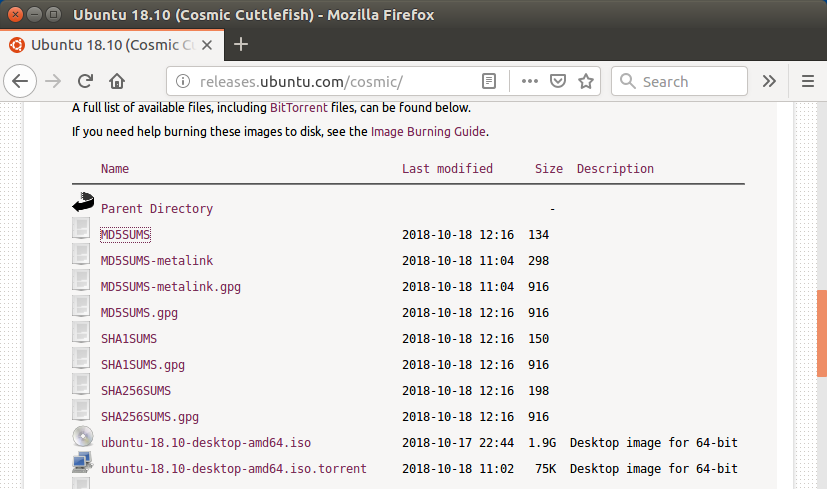Screen dimensions: 827x489
Task: Click the file icon beside MD5SUMS
Action: tap(81, 228)
